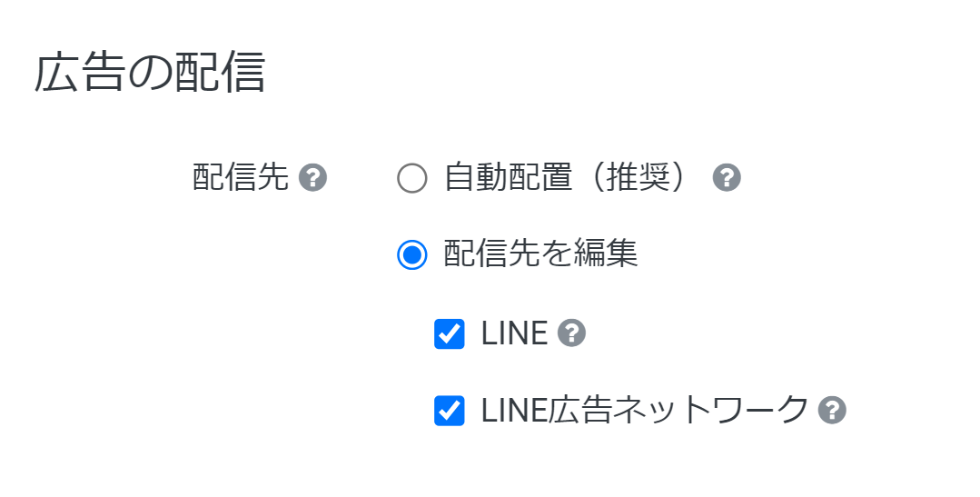
Task: Switch delivery to automatic placement radio
Action: pos(412,178)
